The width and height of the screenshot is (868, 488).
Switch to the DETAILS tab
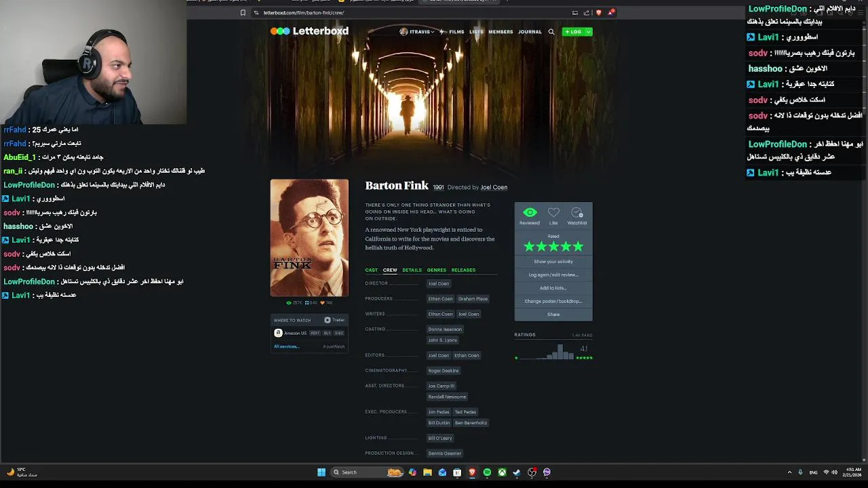pyautogui.click(x=412, y=270)
